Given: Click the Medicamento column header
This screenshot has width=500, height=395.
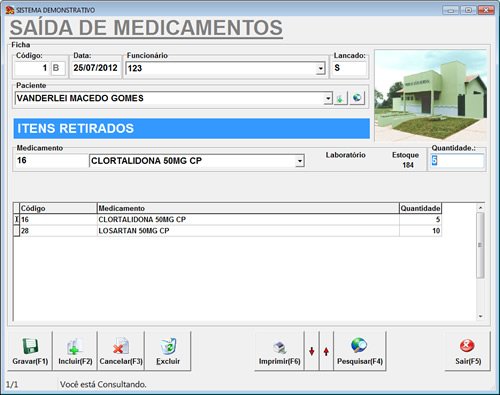Looking at the screenshot, I should pyautogui.click(x=248, y=208).
